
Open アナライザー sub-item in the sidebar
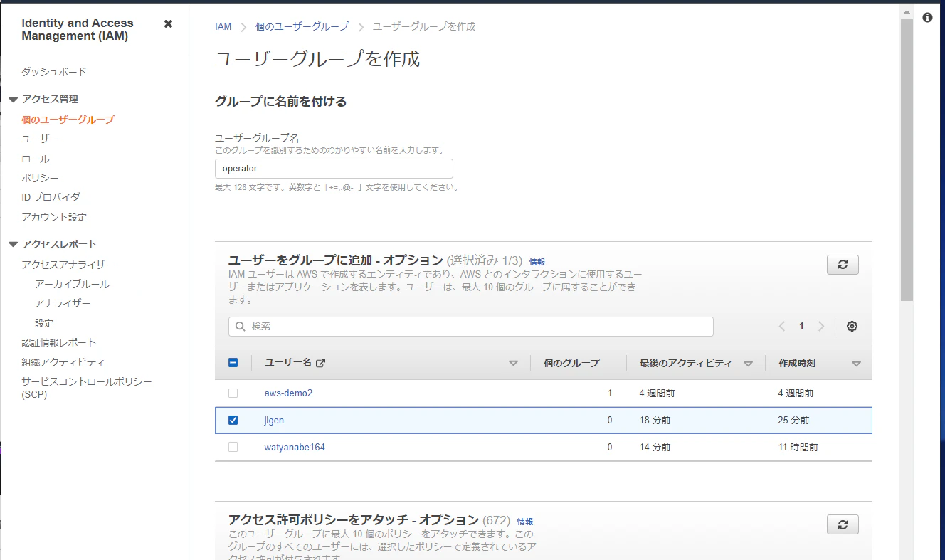(63, 303)
